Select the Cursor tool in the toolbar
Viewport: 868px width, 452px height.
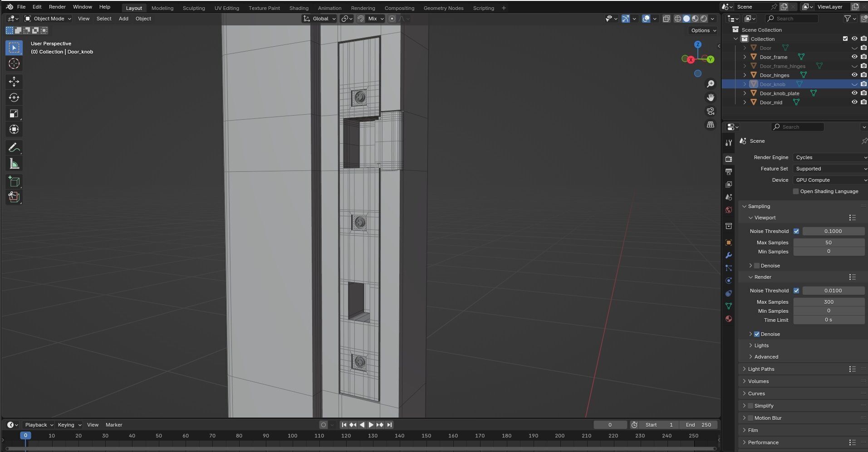click(14, 64)
